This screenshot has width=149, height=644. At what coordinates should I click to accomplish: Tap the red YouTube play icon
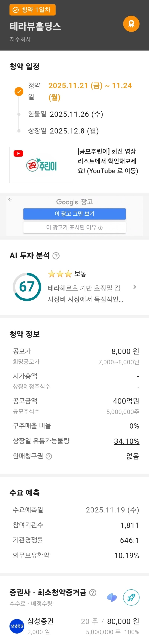18,153
